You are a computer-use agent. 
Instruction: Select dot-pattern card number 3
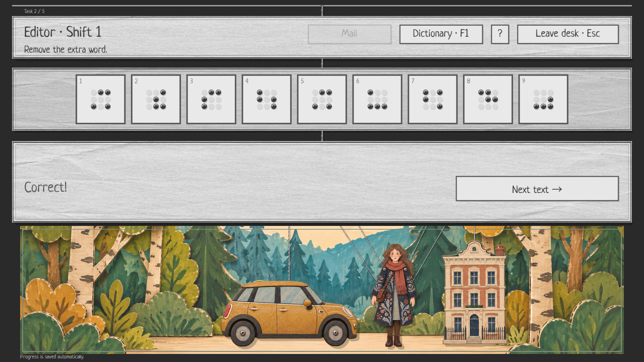(211, 99)
